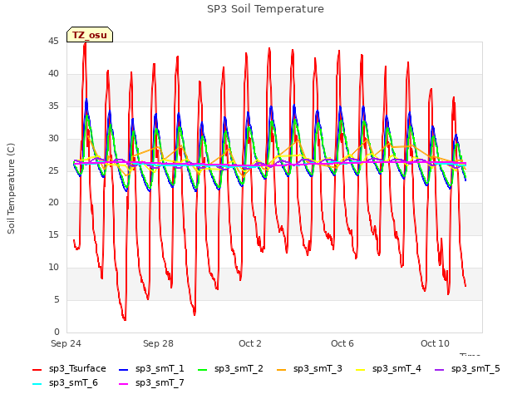Viewport: 532px width, 399px height.
Task: Click the Sep 24 x-axis tick label
Action: pyautogui.click(x=66, y=343)
